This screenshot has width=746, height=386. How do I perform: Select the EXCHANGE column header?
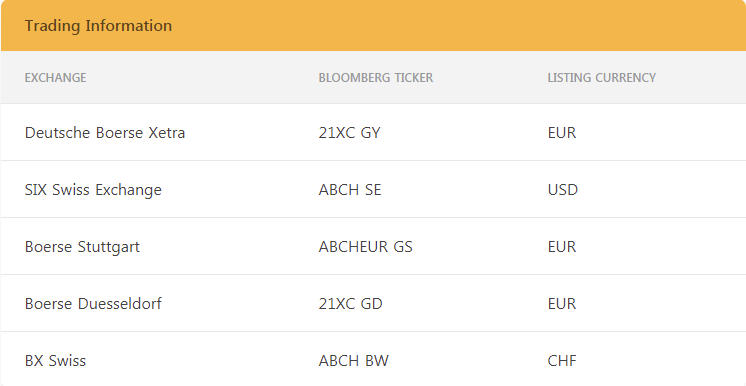pos(56,78)
